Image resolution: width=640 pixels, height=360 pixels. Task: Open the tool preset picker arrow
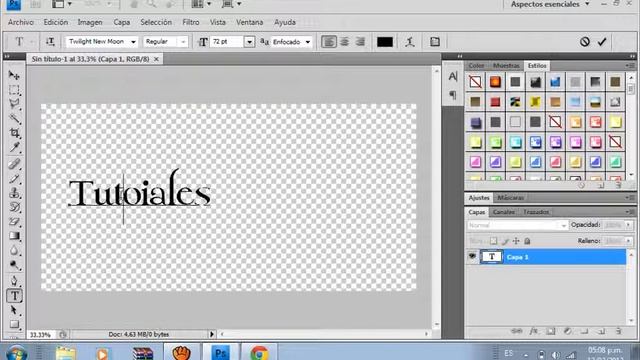pos(32,42)
